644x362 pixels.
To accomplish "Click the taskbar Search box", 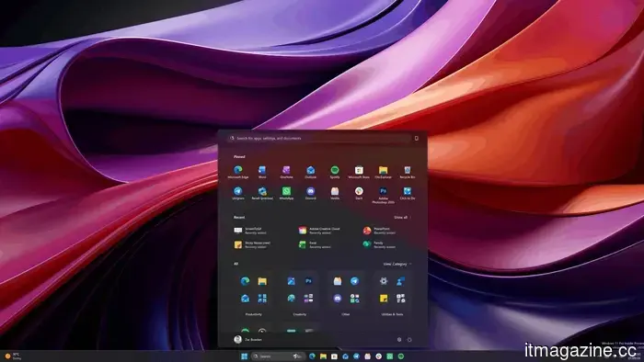I will (279, 356).
